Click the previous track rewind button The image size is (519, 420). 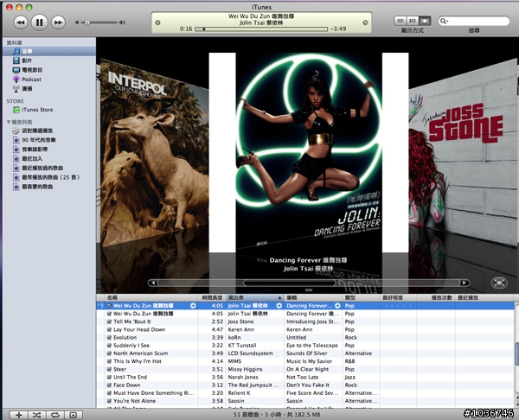point(21,22)
